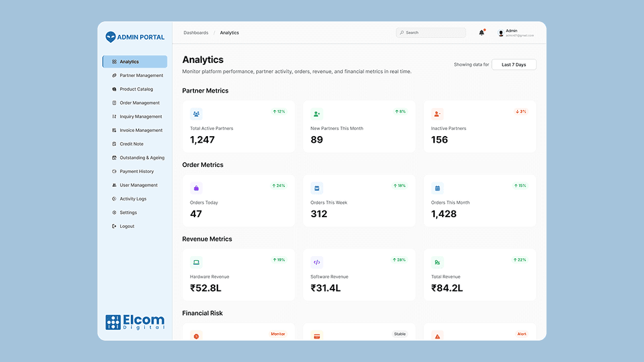Click the Total Revenue rupee icon
The width and height of the screenshot is (644, 362).
pos(437,262)
